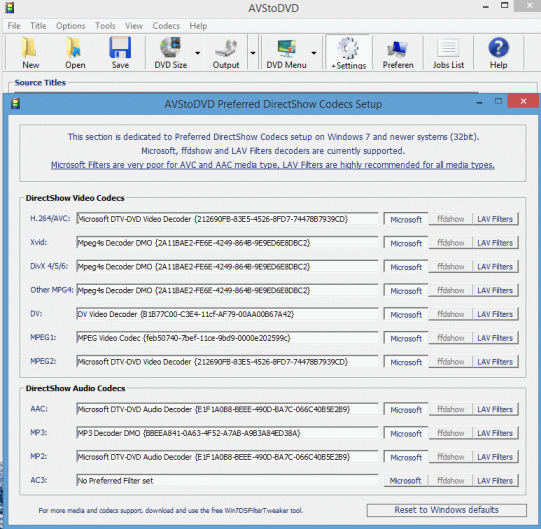Viewport: 541px width, 529px height.
Task: Expand the Output dropdown arrow
Action: point(253,53)
